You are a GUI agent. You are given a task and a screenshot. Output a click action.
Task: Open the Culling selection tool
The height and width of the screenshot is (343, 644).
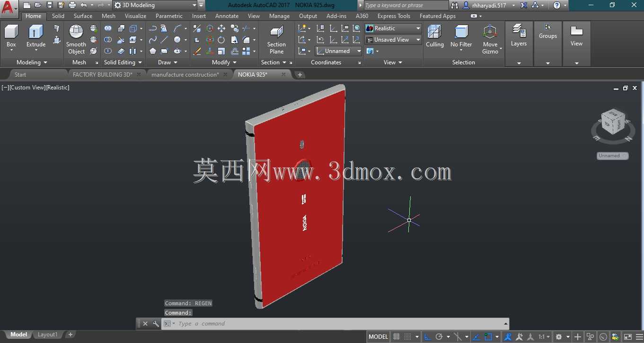point(434,36)
